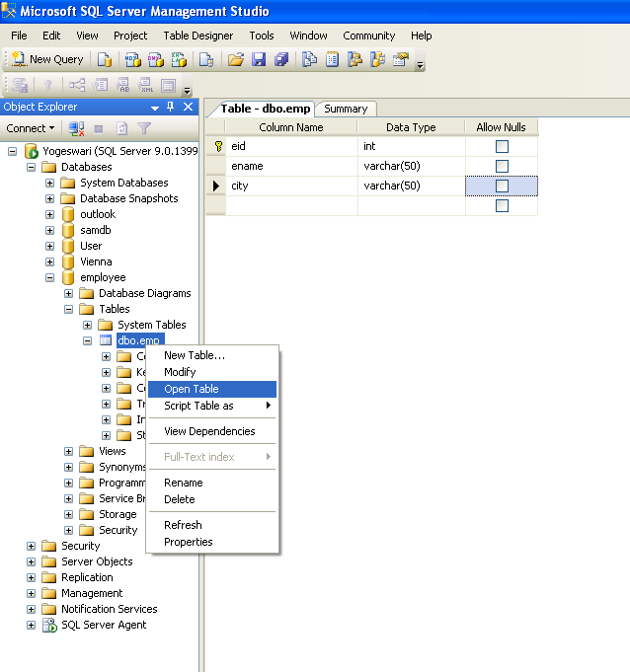Choose Properties in the context menu
The width and height of the screenshot is (630, 672).
[212, 542]
